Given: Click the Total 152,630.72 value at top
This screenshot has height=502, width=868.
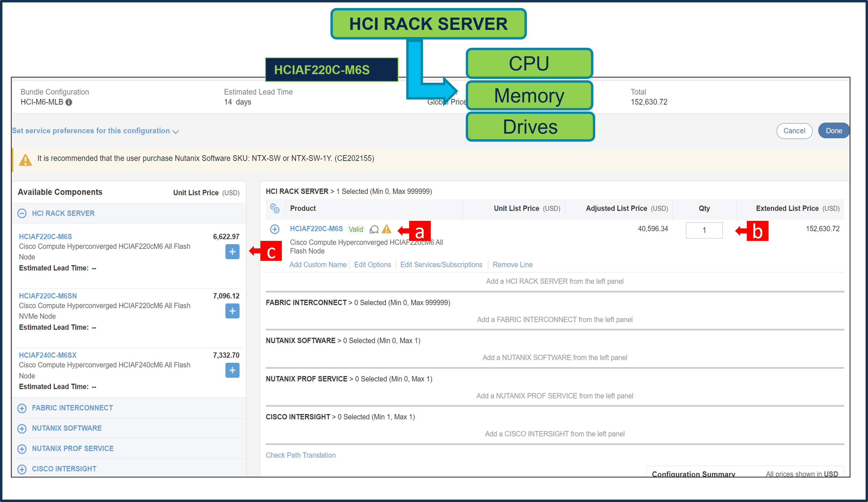Looking at the screenshot, I should tap(649, 102).
